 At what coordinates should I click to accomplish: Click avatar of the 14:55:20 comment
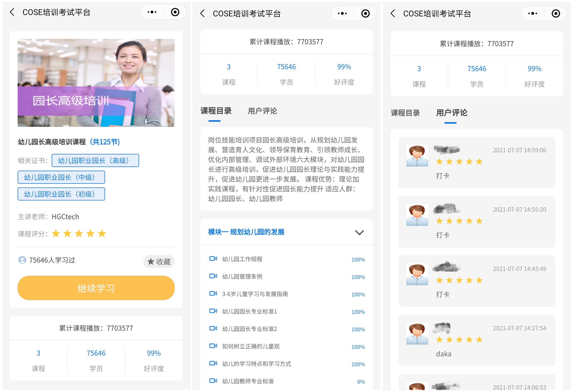(417, 215)
